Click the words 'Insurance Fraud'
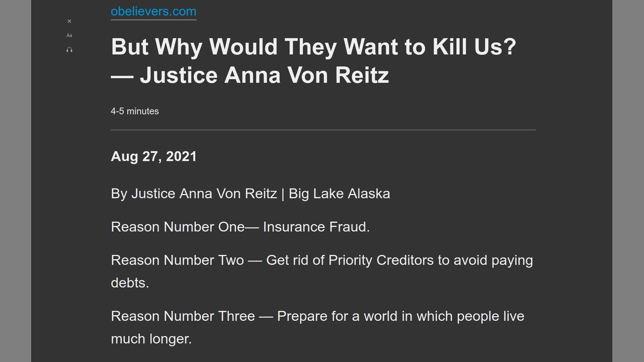The image size is (644, 362). click(316, 227)
